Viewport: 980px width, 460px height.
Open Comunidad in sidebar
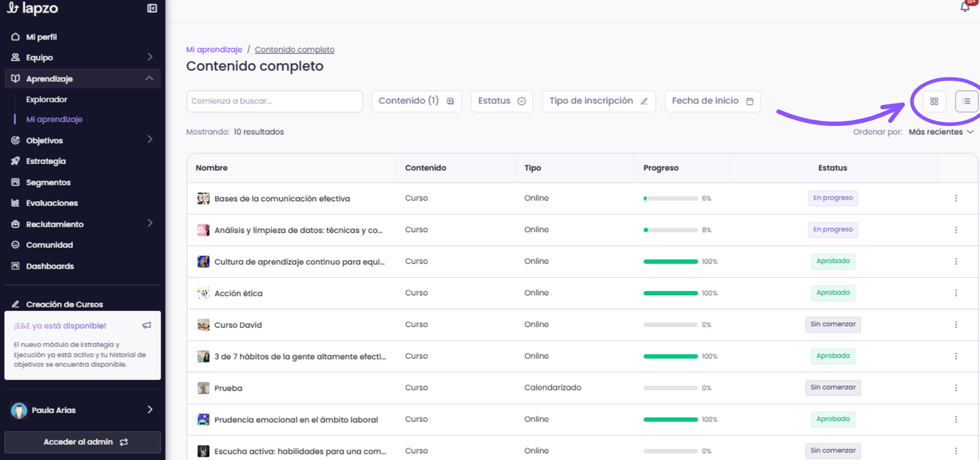pyautogui.click(x=49, y=245)
